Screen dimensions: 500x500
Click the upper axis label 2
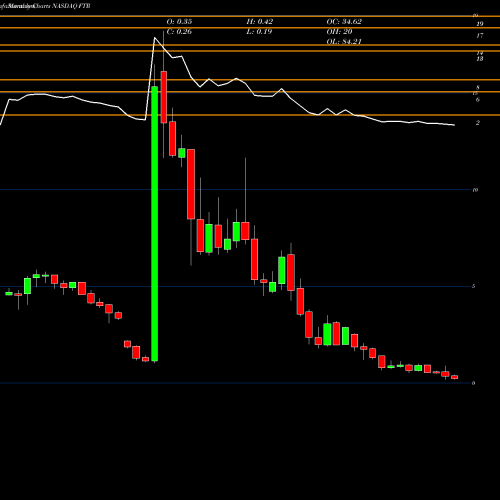point(478,123)
